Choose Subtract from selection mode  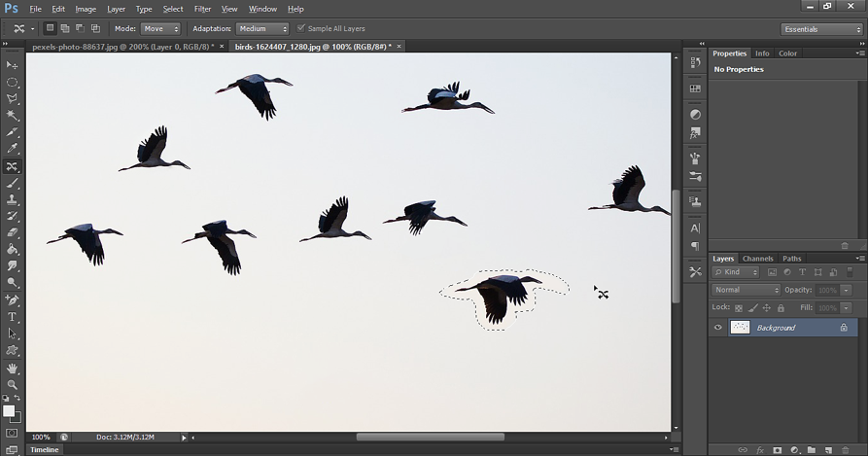pyautogui.click(x=81, y=28)
